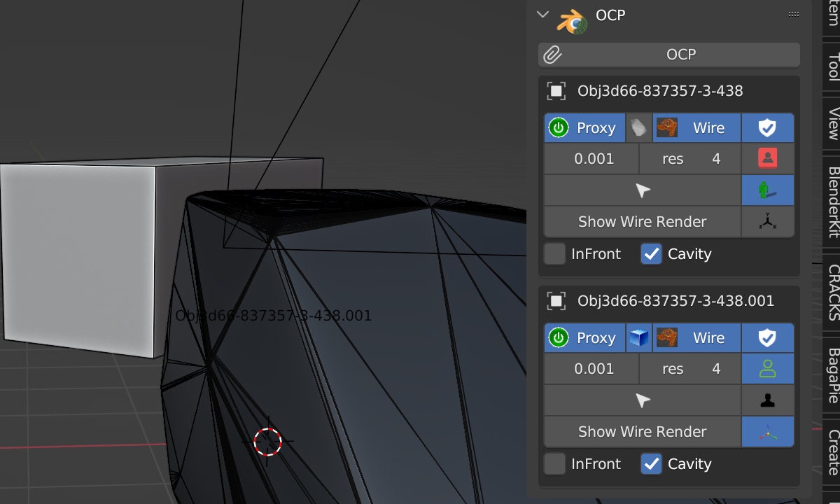
Task: Click the shield icon in the first object panel
Action: tap(768, 127)
